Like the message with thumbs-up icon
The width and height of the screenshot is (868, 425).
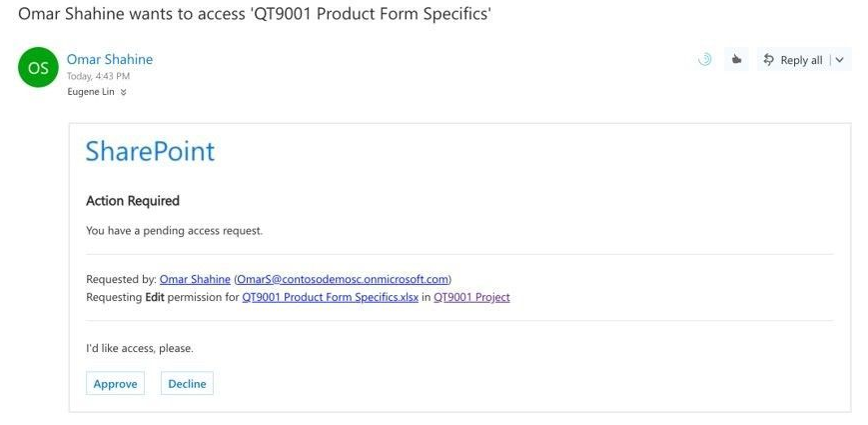click(736, 59)
